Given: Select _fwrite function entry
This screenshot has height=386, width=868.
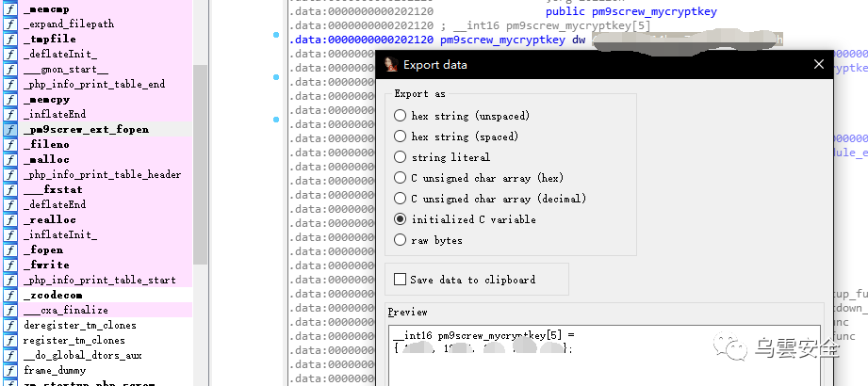Looking at the screenshot, I should pos(46,265).
